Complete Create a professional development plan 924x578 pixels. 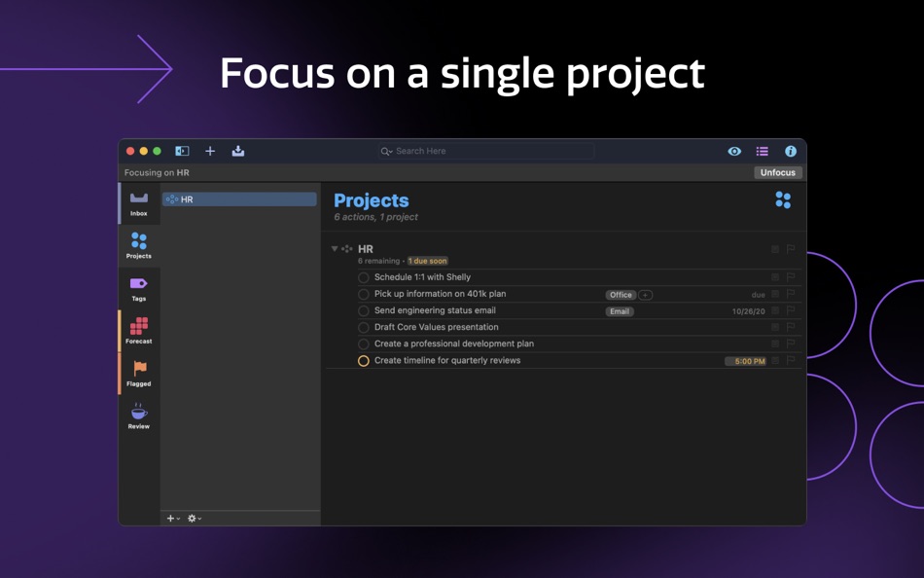(x=364, y=343)
